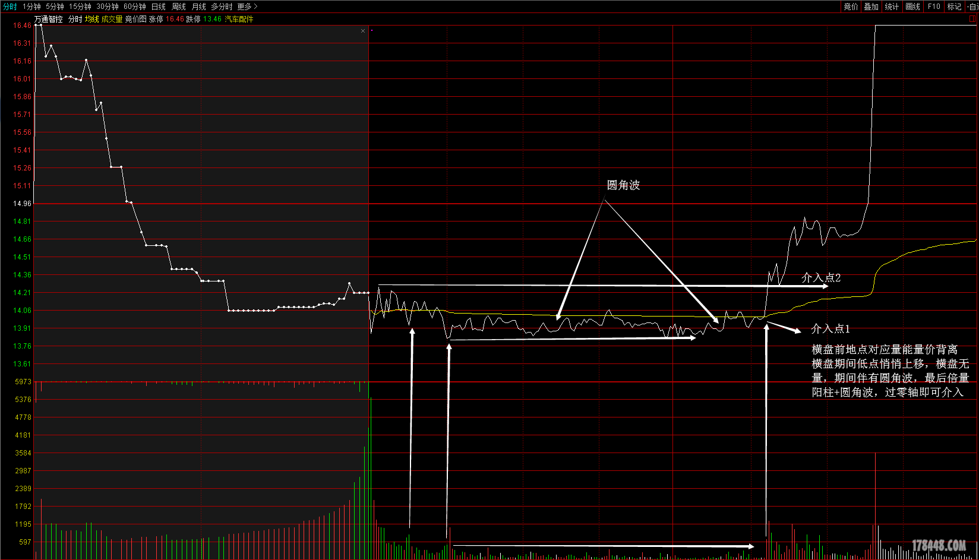Switch to the 月线 monthly chart tab
Viewport: 979px width, 560px height.
pyautogui.click(x=199, y=7)
